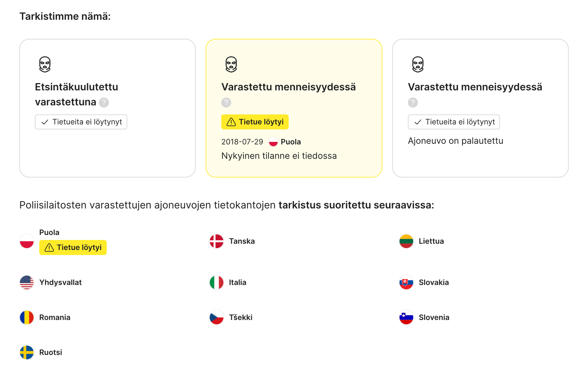The height and width of the screenshot is (373, 588).
Task: Click the Tšekki flag icon
Action: tap(216, 318)
